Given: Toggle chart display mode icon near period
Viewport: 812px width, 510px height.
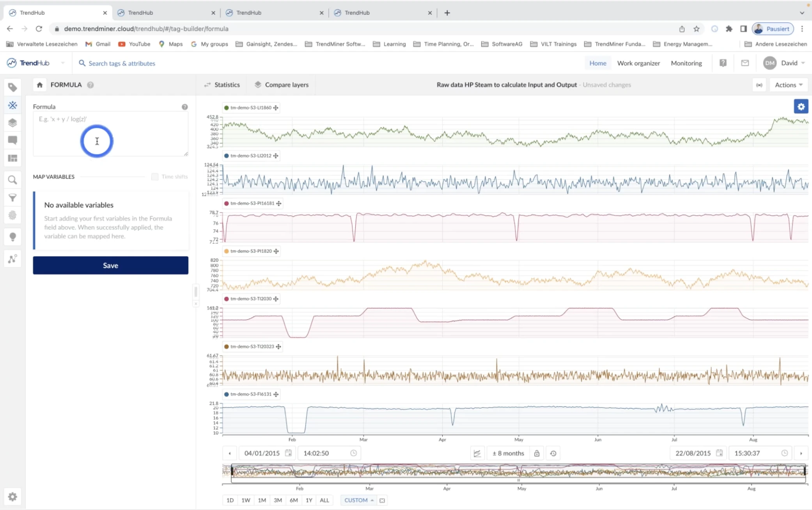Looking at the screenshot, I should pyautogui.click(x=477, y=453).
